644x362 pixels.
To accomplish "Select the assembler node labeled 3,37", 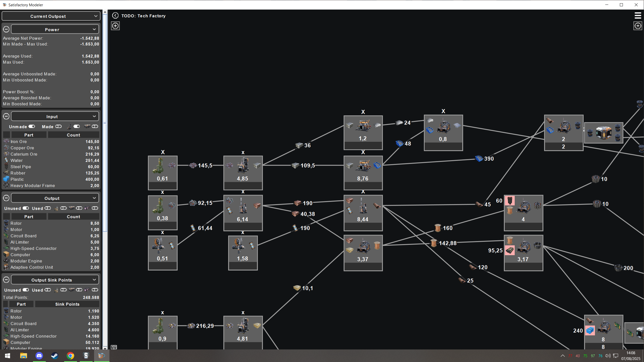I will tap(363, 253).
